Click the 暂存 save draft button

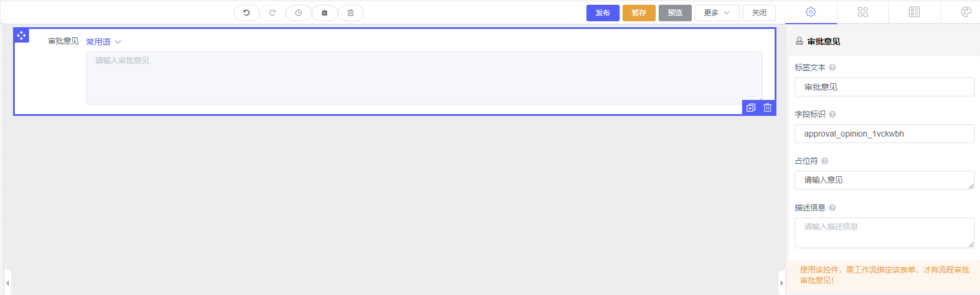tap(639, 12)
